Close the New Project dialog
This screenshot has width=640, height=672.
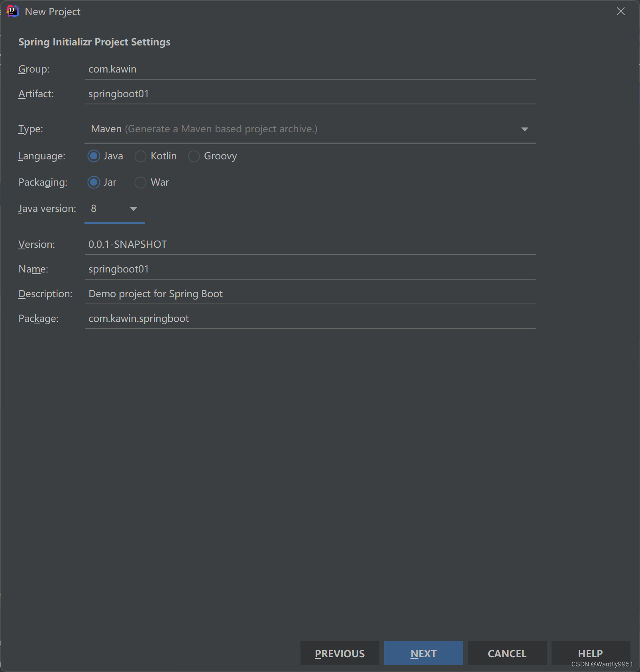[620, 11]
